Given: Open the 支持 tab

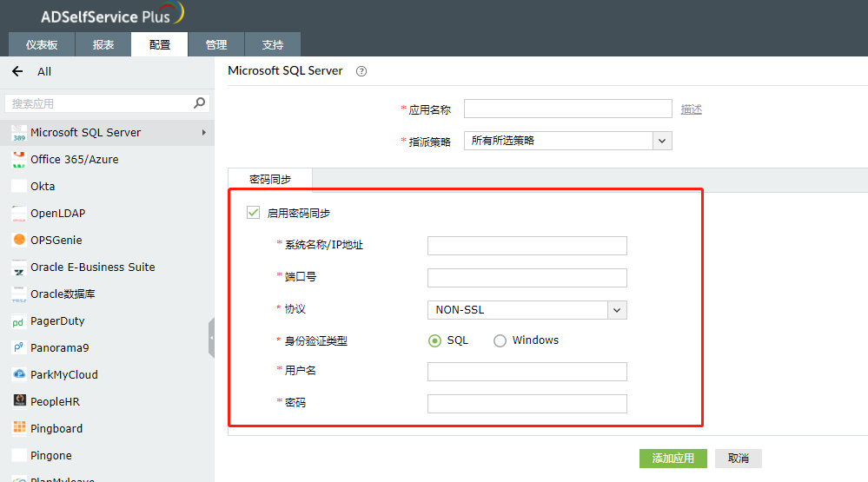Looking at the screenshot, I should [272, 44].
